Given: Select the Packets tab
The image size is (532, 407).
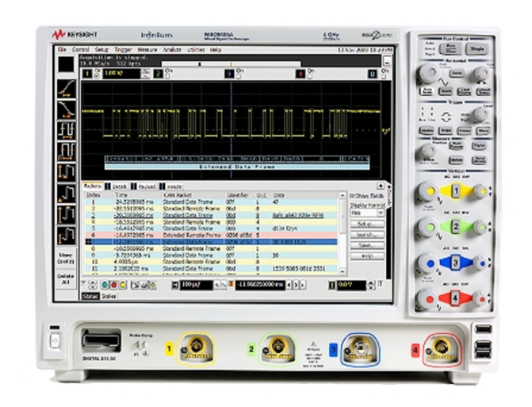Looking at the screenshot, I should tap(92, 186).
